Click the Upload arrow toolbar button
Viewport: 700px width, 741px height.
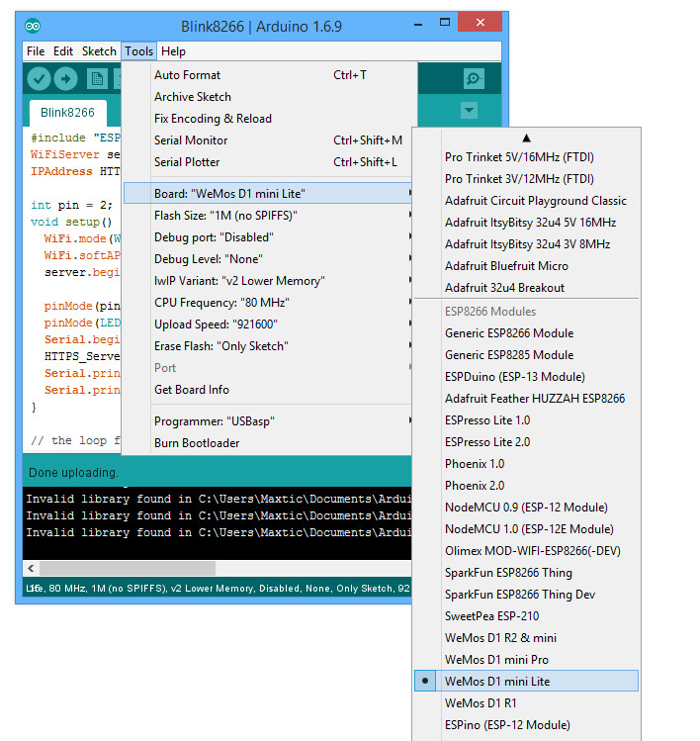click(65, 79)
